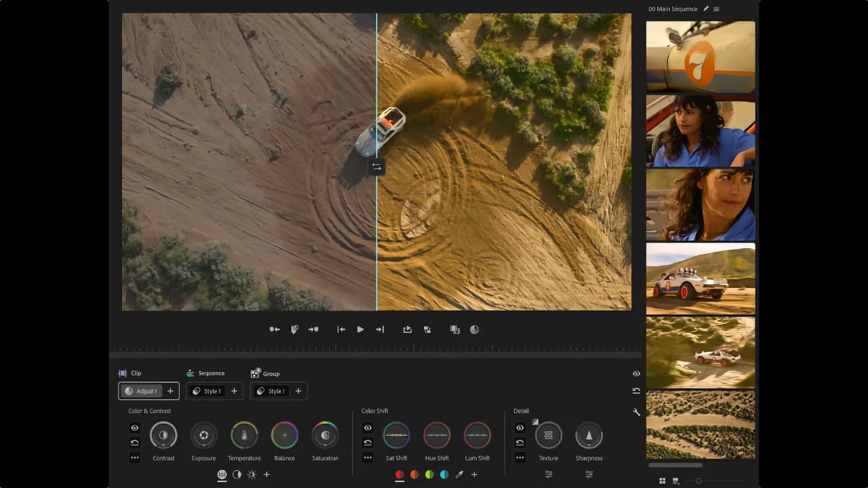Edit sequence name using the pencil icon
Viewport: 868px width, 488px height.
coord(706,9)
